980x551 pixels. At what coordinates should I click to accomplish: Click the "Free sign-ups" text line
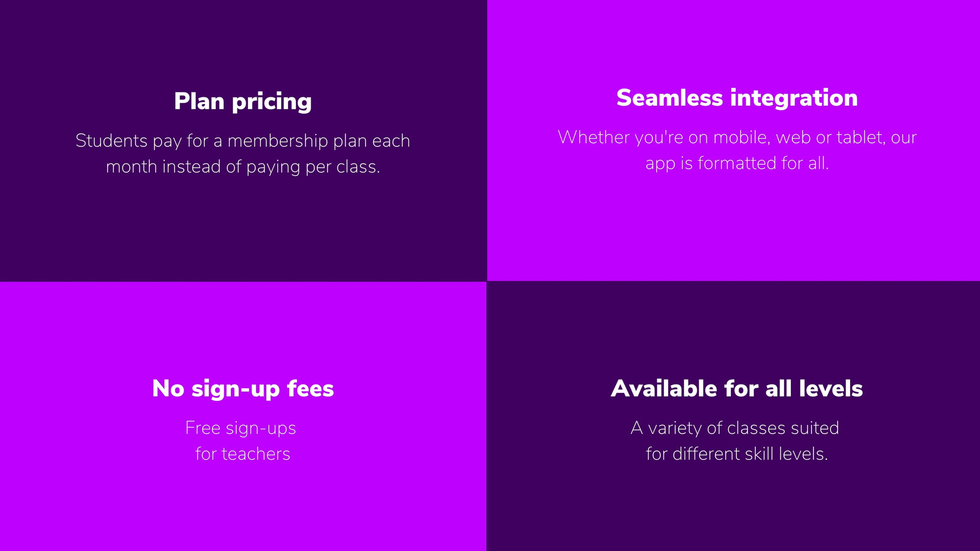tap(241, 428)
